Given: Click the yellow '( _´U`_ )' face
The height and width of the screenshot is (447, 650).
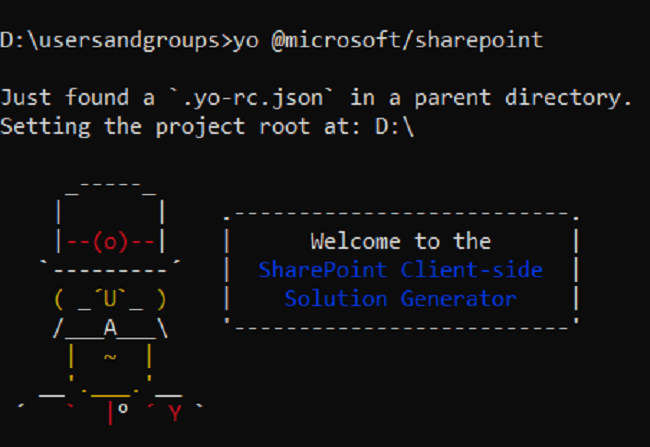Looking at the screenshot, I should point(110,299).
